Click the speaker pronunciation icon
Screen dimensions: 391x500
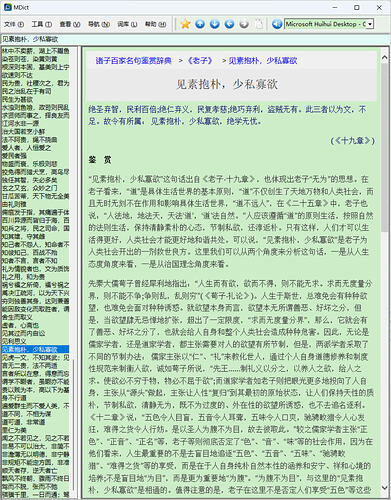pyautogui.click(x=277, y=24)
